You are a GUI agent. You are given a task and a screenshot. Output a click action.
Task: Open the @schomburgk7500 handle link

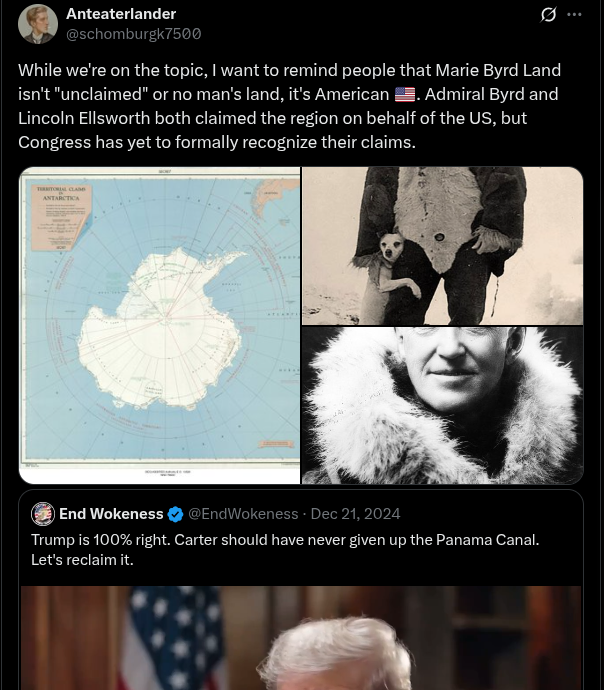pos(133,33)
